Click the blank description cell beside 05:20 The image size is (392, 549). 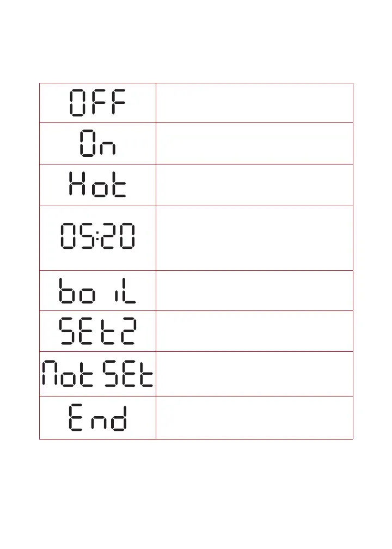254,237
